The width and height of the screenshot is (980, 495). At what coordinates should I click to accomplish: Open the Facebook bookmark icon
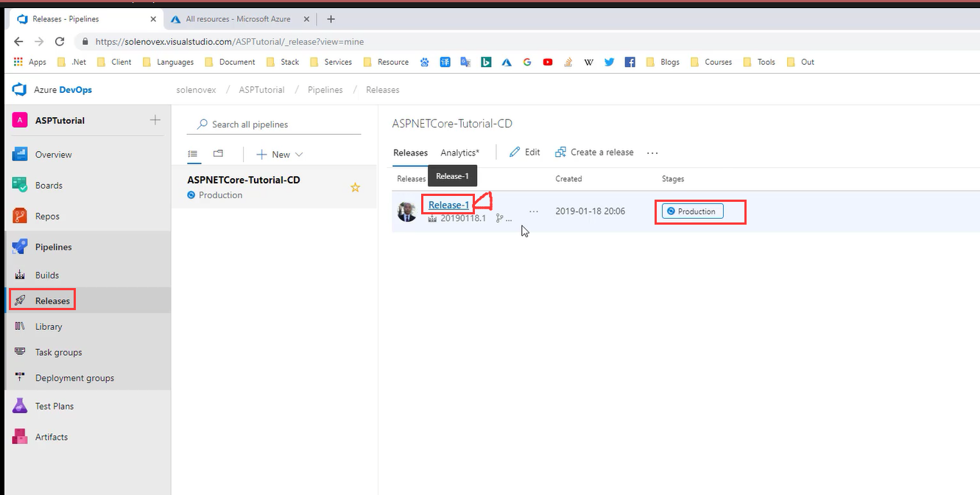[630, 62]
